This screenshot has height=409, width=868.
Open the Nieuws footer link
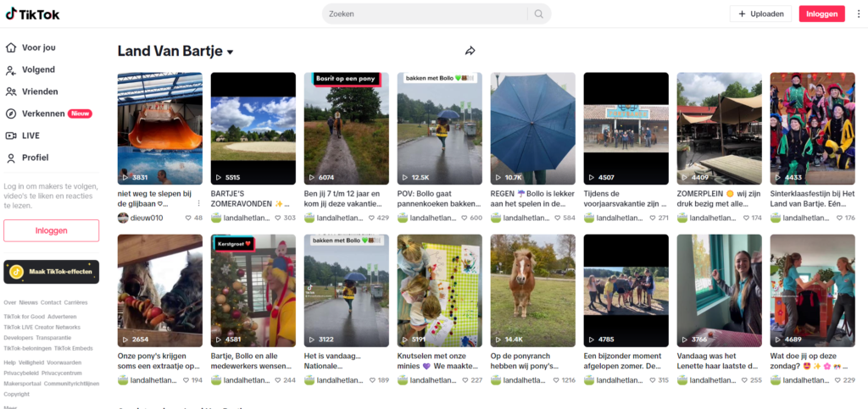[x=28, y=302]
